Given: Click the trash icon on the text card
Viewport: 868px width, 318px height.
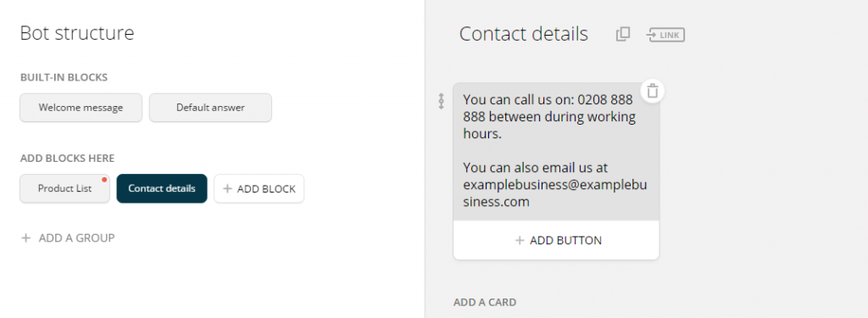Looking at the screenshot, I should click(x=652, y=91).
